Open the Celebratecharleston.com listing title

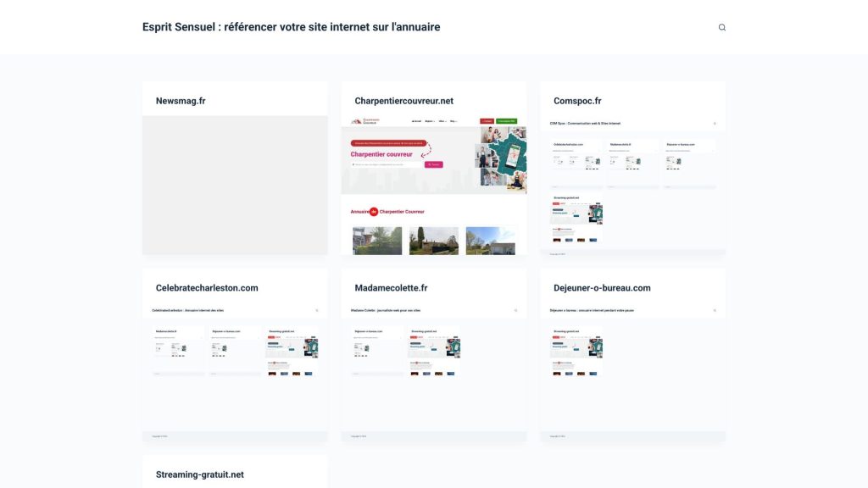click(x=207, y=288)
